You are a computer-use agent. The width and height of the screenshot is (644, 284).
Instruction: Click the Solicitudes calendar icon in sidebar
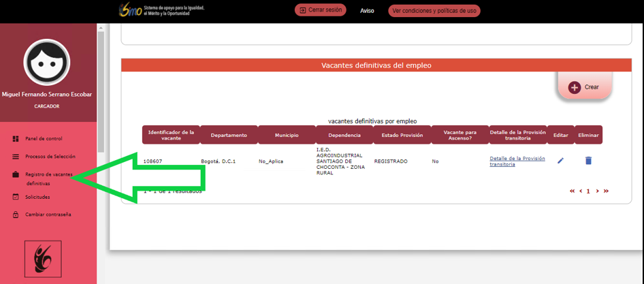pos(16,198)
